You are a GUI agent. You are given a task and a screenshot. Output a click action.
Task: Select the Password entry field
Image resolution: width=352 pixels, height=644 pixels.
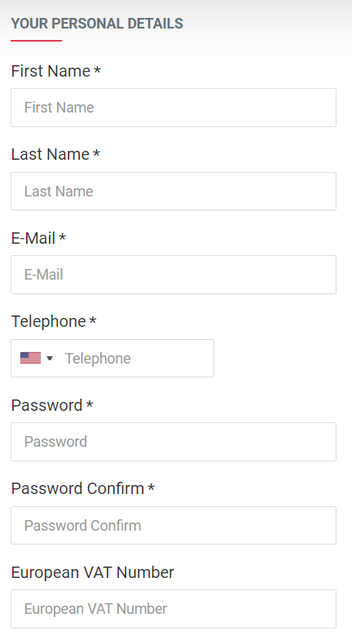click(174, 442)
